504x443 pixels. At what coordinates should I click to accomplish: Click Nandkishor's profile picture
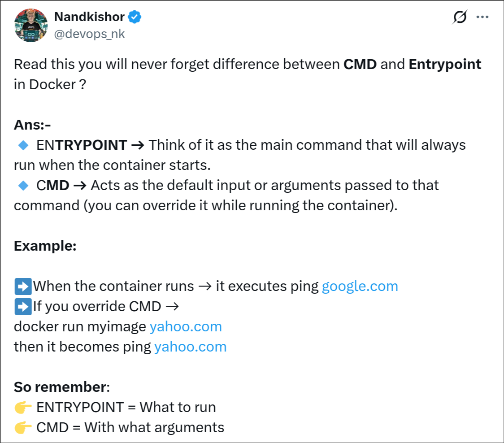(x=31, y=26)
